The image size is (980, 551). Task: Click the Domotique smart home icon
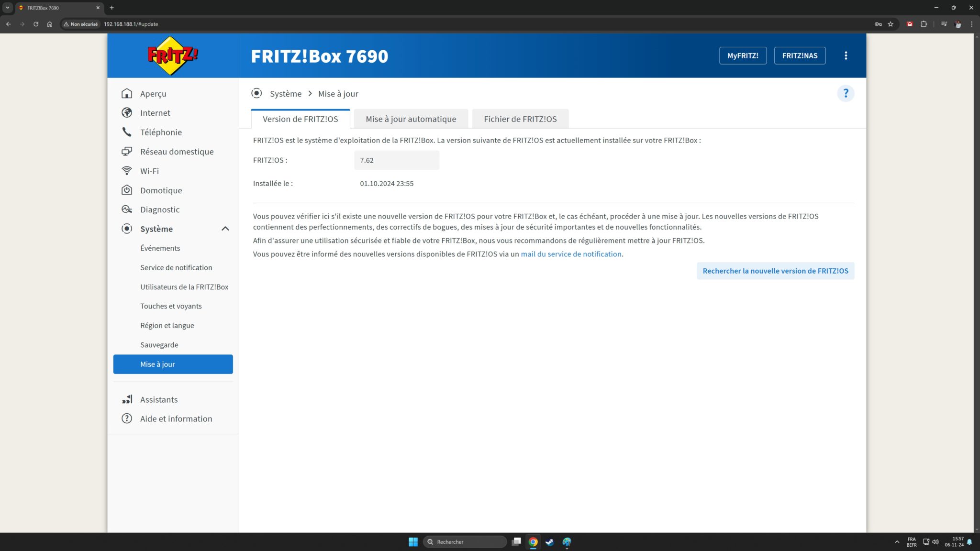tap(127, 190)
